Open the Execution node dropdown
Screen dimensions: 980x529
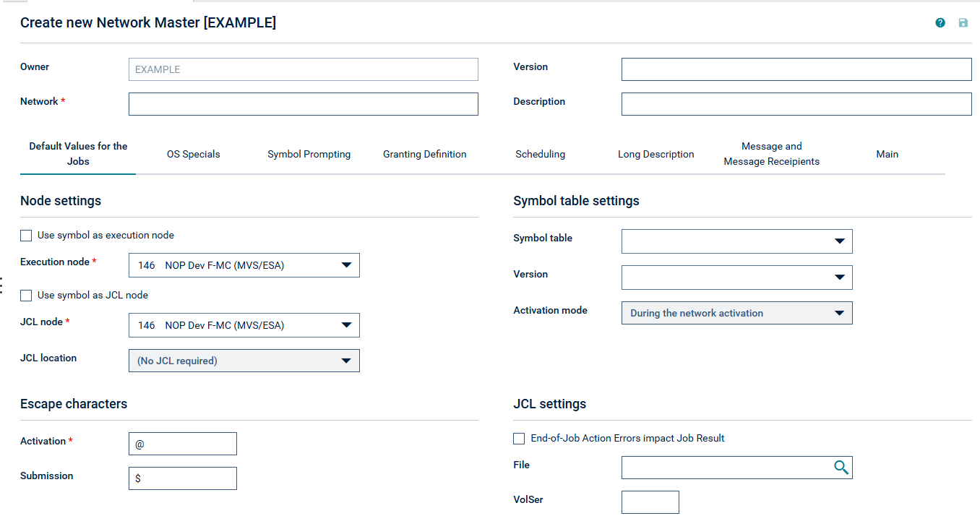pos(244,265)
